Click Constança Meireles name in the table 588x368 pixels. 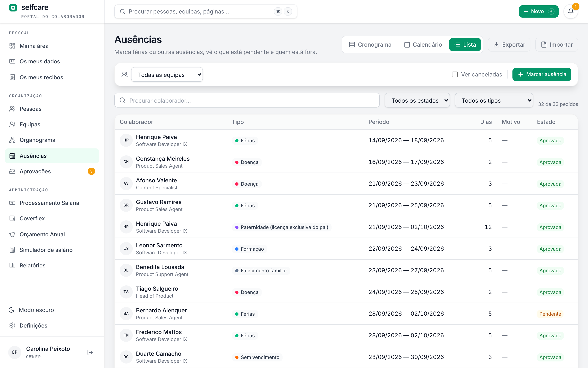click(163, 159)
